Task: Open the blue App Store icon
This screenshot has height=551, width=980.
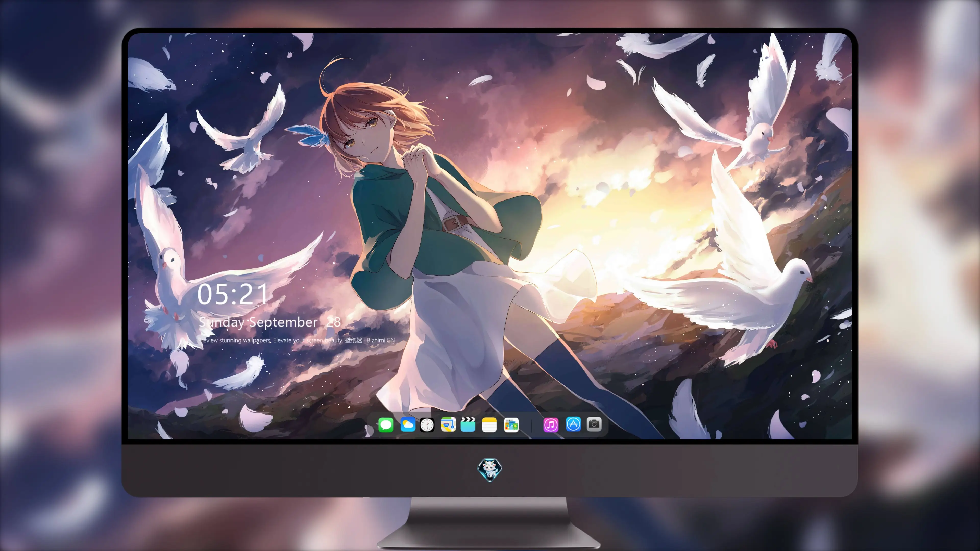Action: point(573,424)
